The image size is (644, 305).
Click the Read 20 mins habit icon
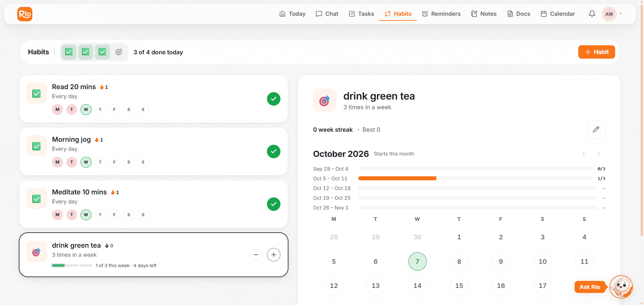[x=37, y=93]
